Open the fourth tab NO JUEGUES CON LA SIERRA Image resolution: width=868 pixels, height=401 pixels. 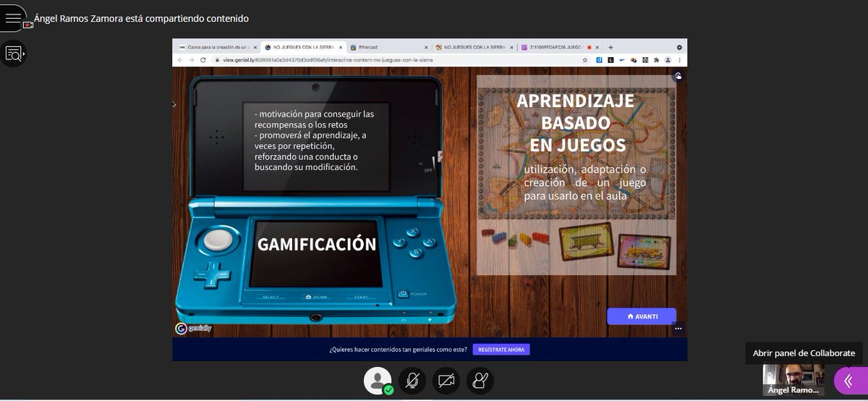pyautogui.click(x=475, y=47)
